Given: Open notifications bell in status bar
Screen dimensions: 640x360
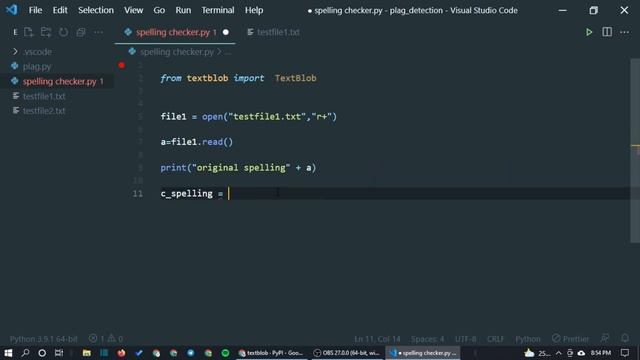Looking at the screenshot, I should click(625, 338).
